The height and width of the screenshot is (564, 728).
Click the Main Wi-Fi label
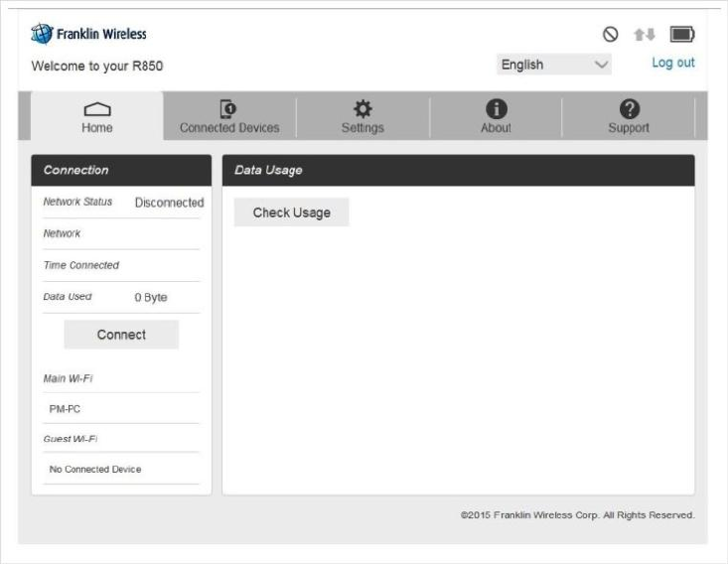pyautogui.click(x=68, y=378)
